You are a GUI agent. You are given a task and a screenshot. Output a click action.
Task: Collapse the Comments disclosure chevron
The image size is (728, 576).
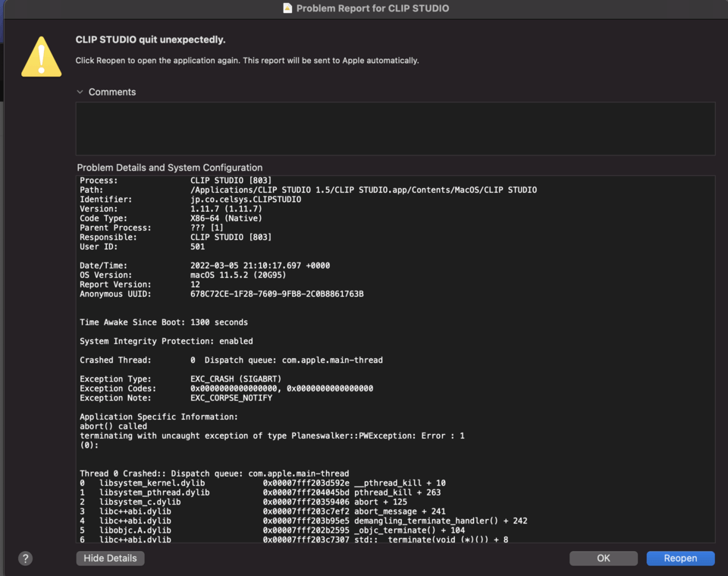[x=80, y=92]
